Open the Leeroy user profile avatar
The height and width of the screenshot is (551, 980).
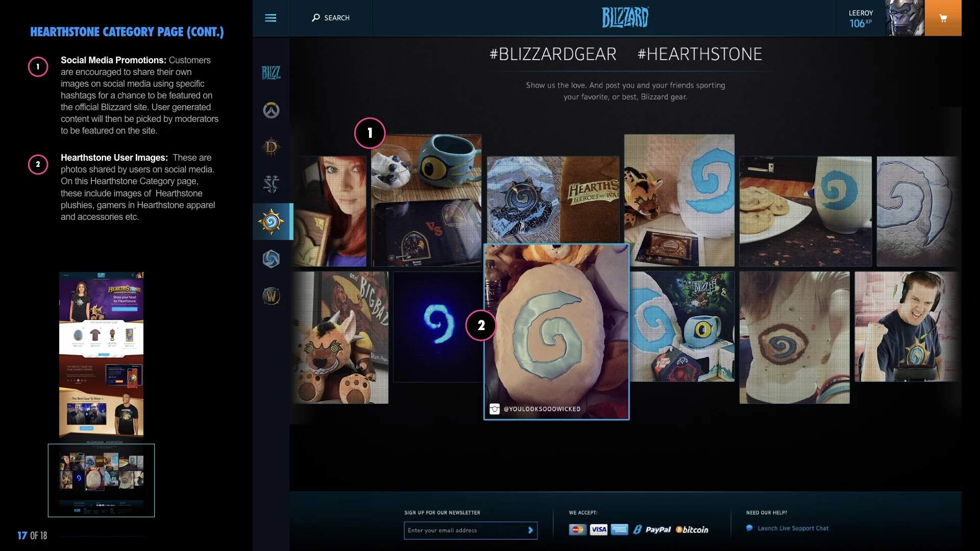pos(904,18)
